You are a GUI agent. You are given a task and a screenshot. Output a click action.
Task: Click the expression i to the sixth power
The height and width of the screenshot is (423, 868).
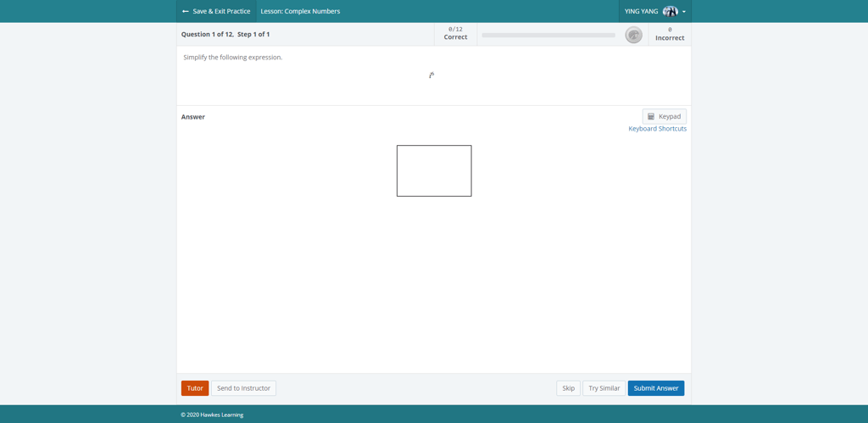(x=431, y=75)
